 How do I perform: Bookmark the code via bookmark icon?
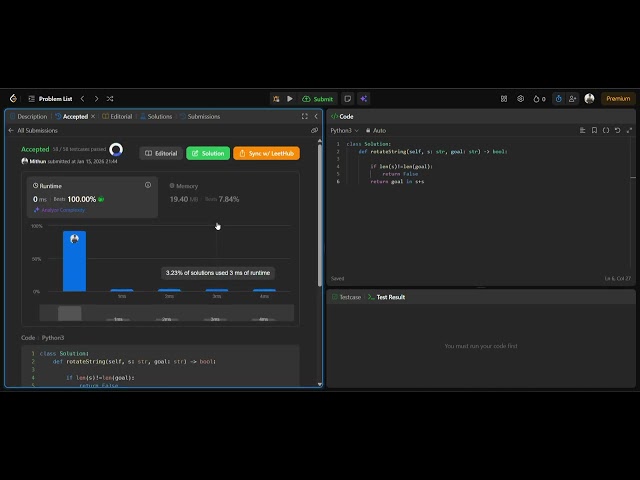[594, 130]
